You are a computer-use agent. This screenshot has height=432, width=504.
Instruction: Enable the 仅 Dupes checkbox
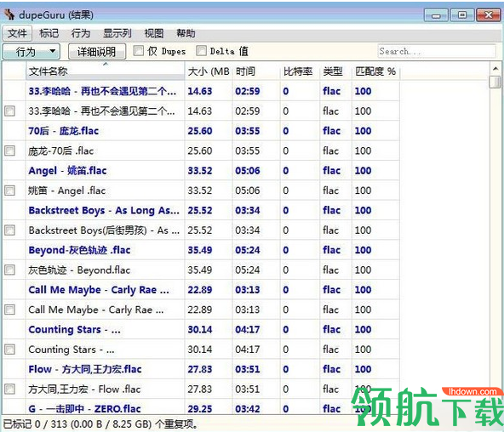coord(139,51)
